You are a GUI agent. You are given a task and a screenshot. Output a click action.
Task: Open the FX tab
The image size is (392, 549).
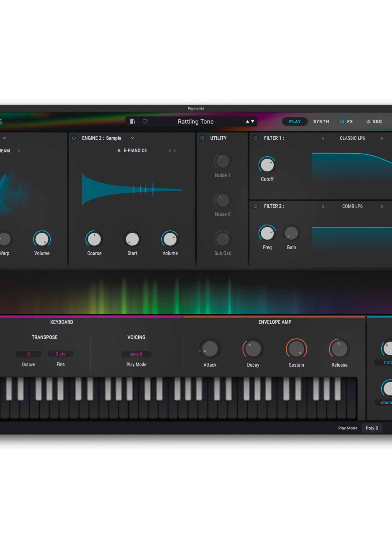pyautogui.click(x=350, y=122)
